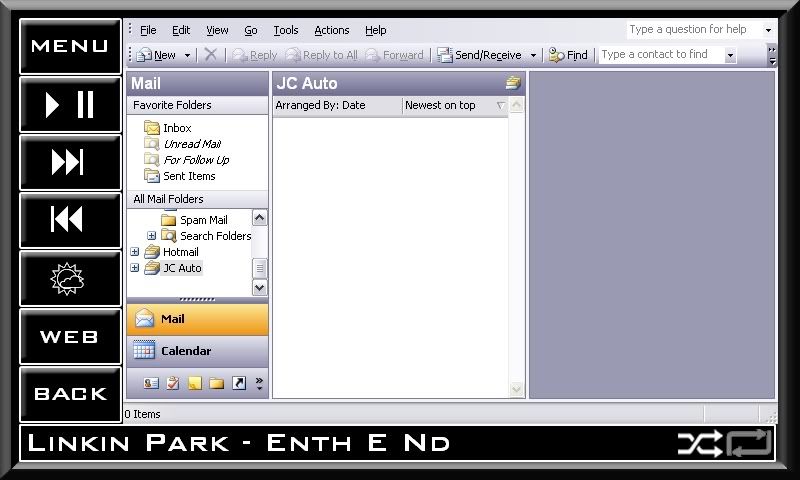The height and width of the screenshot is (480, 800).
Task: Open the Send/Receive dropdown arrow
Action: coord(533,55)
